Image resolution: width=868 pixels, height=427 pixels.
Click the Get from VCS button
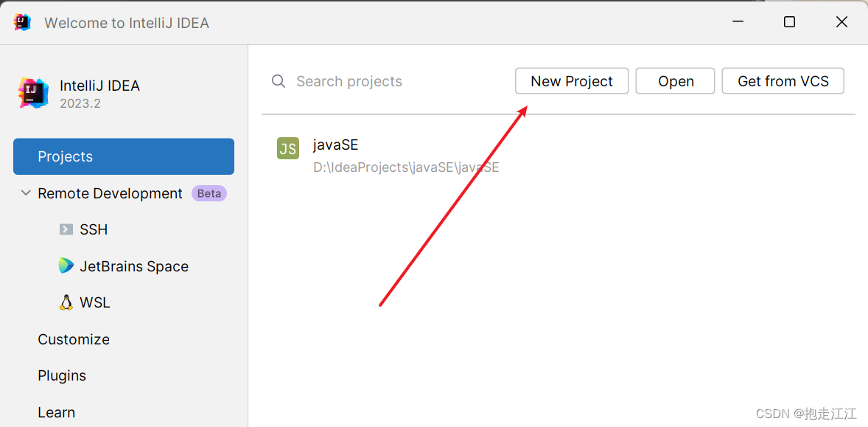pyautogui.click(x=783, y=81)
